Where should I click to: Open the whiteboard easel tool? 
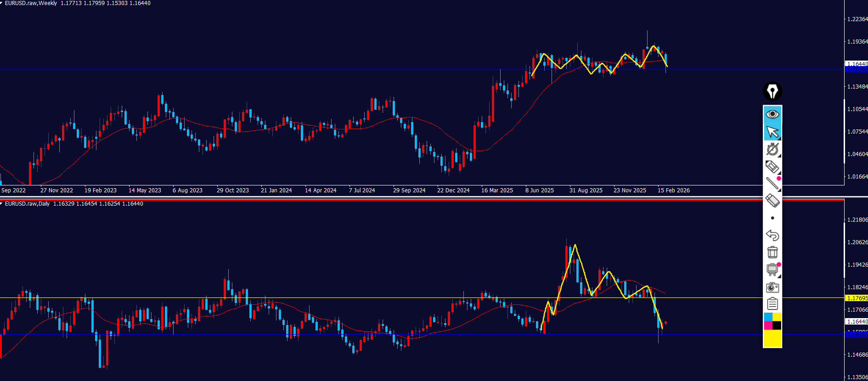click(x=772, y=269)
